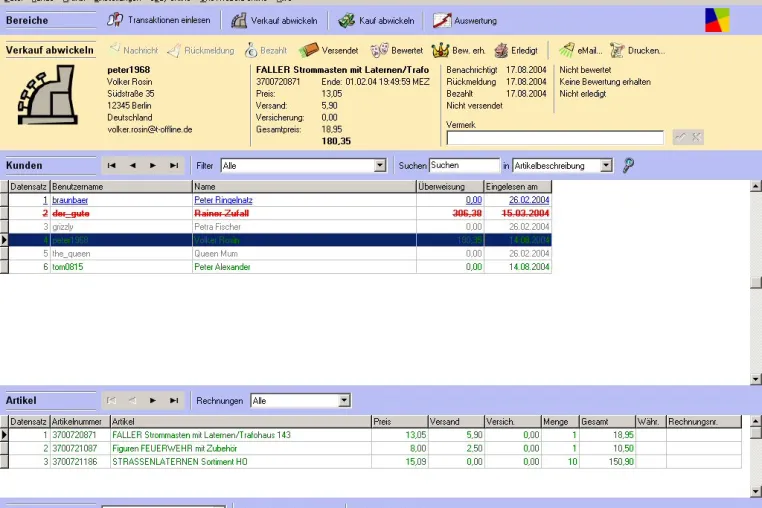The height and width of the screenshot is (508, 762).
Task: Open the Artikelbeschreibung search-in dropdown
Action: click(606, 166)
